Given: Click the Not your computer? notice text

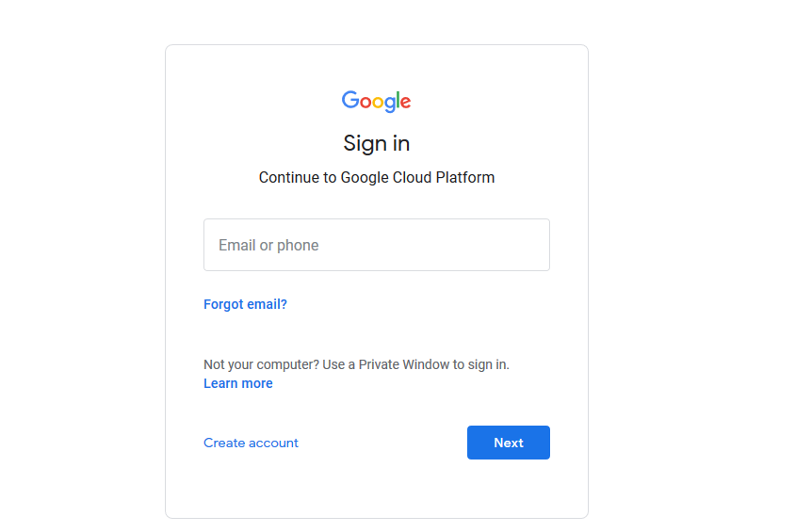Looking at the screenshot, I should pyautogui.click(x=356, y=364).
